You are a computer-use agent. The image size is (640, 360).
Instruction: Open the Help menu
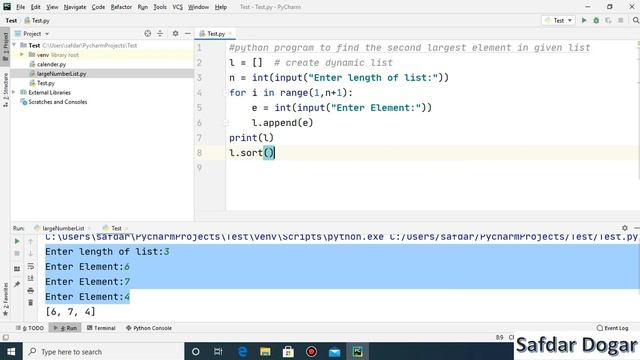221,7
